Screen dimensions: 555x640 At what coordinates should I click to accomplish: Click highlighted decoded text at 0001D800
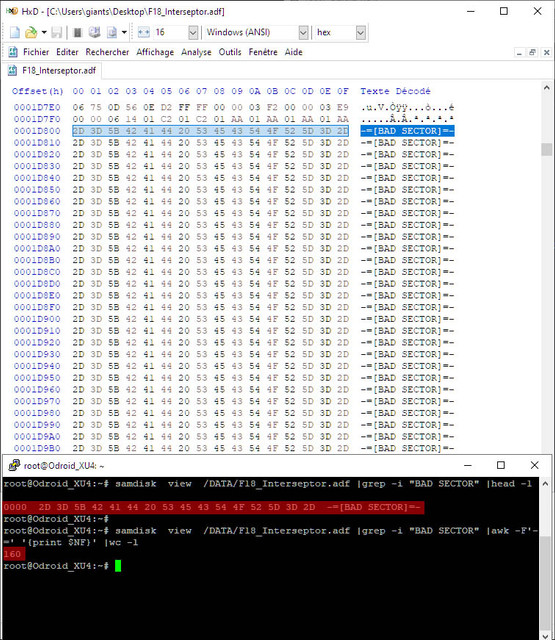[407, 131]
